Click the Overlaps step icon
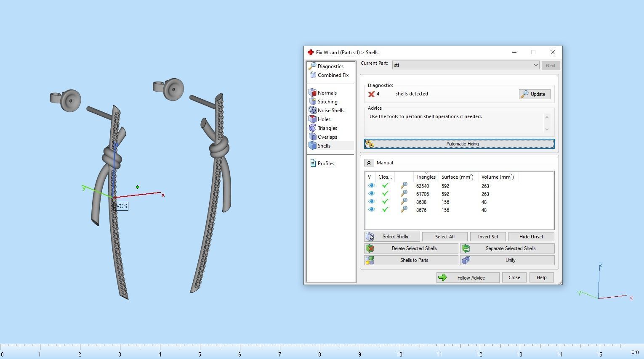 [x=312, y=137]
